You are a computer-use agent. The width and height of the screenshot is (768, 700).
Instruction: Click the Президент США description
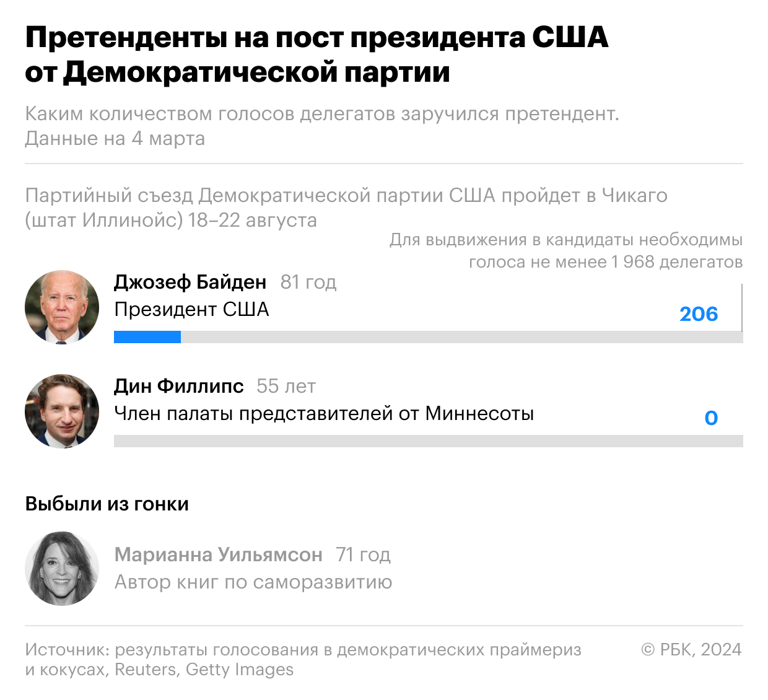point(191,309)
